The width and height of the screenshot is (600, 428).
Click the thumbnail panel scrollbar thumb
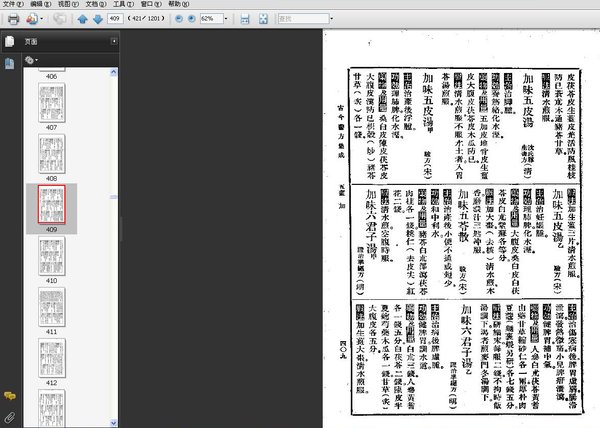point(114,197)
